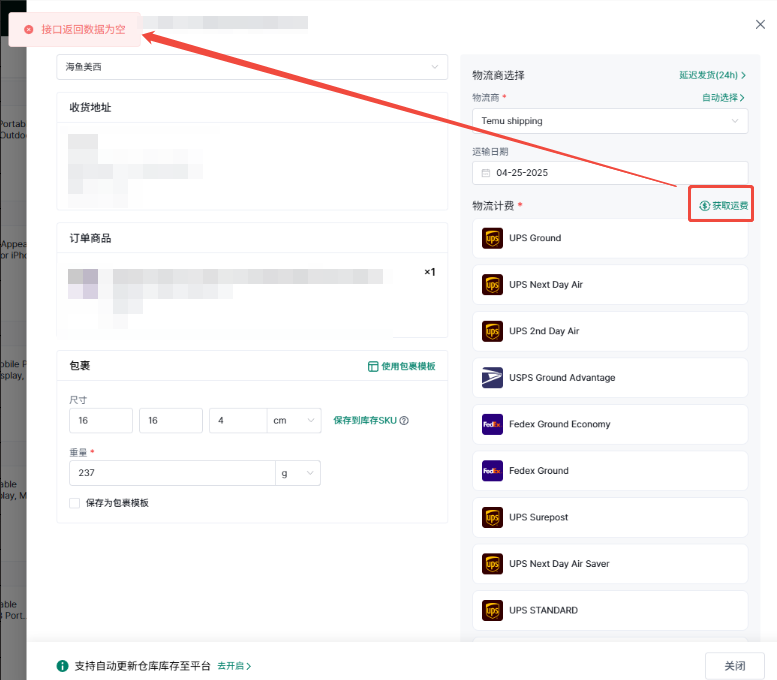This screenshot has height=680, width=777.
Task: Click the help question mark after 保存到库存SKU
Action: click(x=404, y=420)
